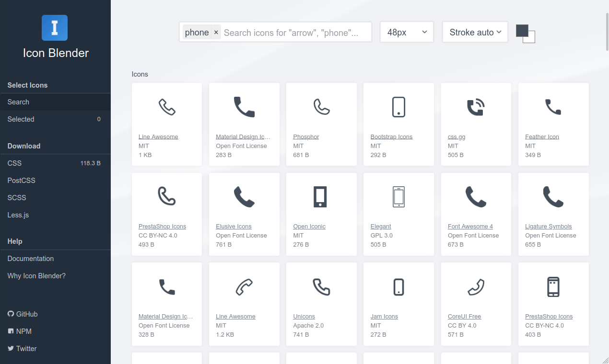This screenshot has height=364, width=609.
Task: Select the Font Awesome 4 phone icon
Action: pyautogui.click(x=476, y=196)
